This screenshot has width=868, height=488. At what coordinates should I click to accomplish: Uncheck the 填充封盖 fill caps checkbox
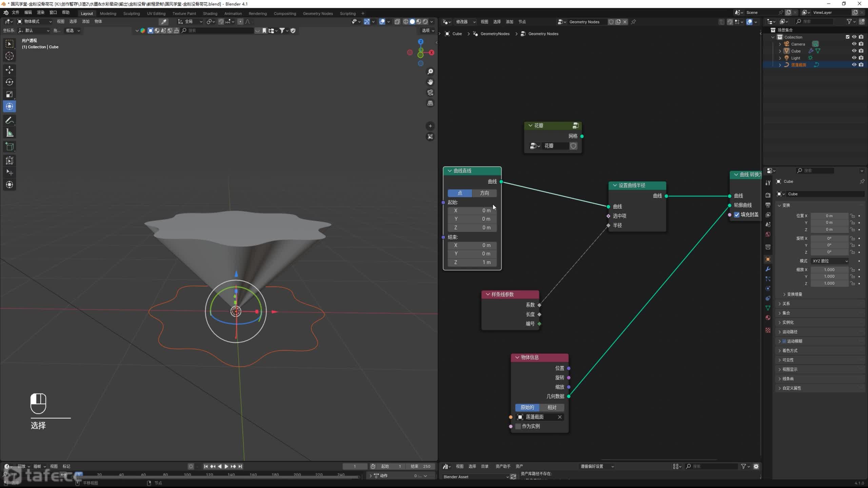737,215
